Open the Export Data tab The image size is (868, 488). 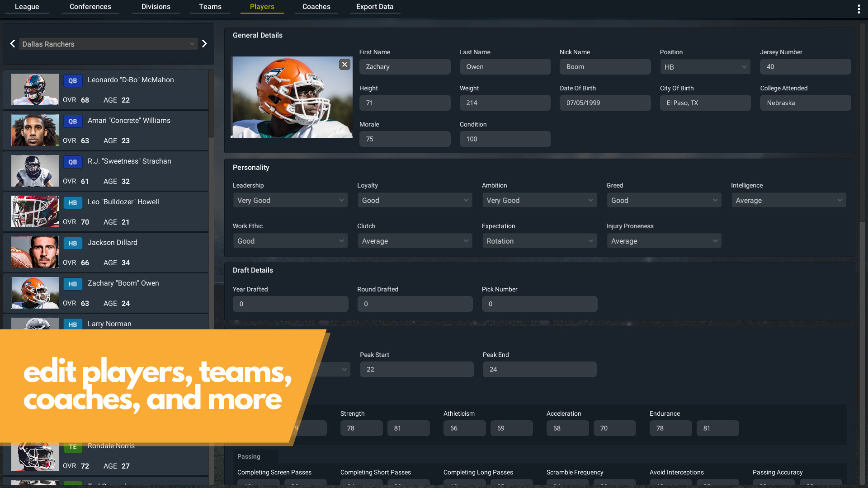click(x=374, y=7)
